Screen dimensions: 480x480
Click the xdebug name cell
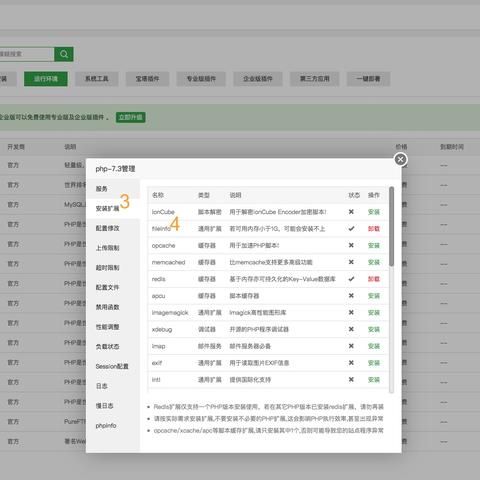click(162, 329)
